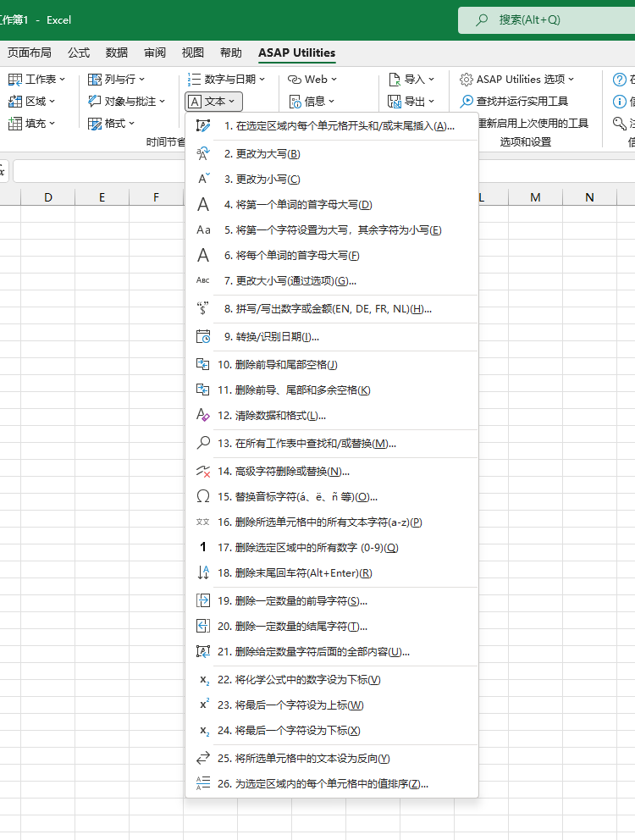Screen dimensions: 635x840
Task: Click the reverse text arrows icon
Action: coord(203,758)
